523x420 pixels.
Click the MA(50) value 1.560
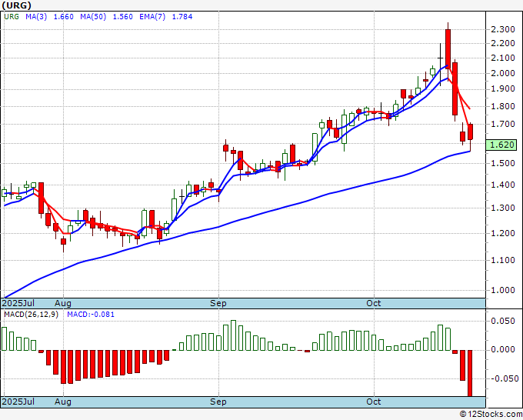pyautogui.click(x=122, y=17)
